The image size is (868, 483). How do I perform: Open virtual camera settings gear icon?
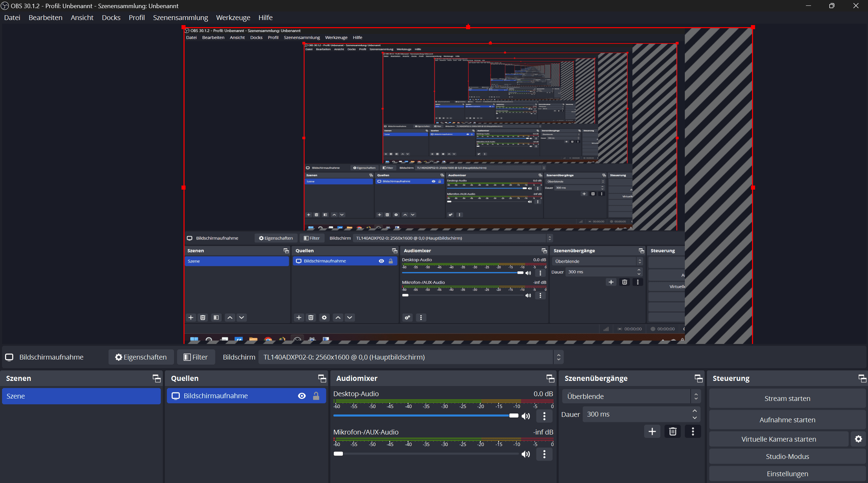[x=858, y=439]
